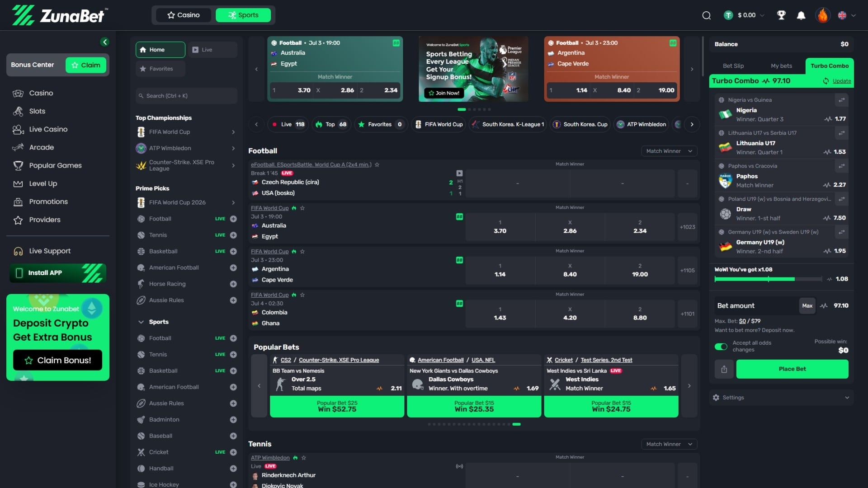Select first banner carousel indicator dot
The width and height of the screenshot is (868, 488).
click(x=462, y=109)
